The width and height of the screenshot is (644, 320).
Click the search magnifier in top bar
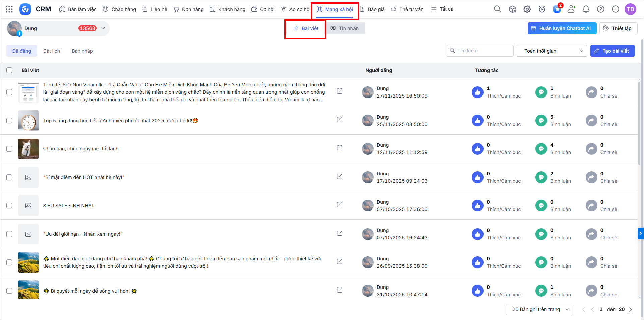coord(497,9)
